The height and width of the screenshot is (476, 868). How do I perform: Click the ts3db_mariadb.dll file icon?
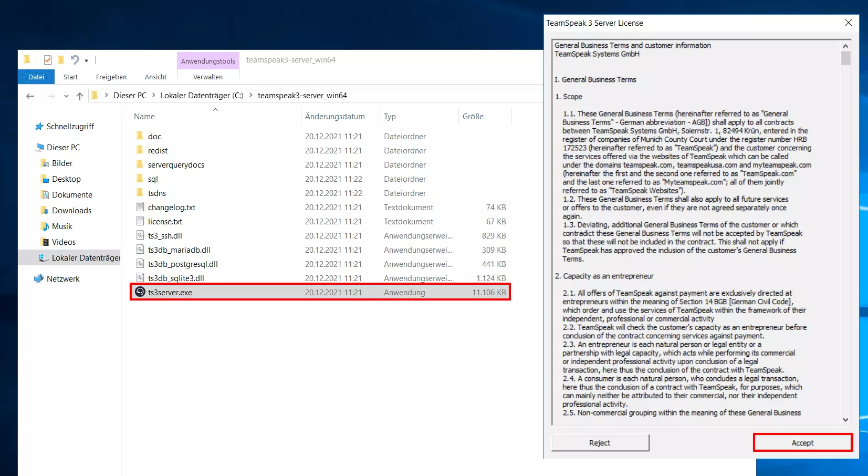click(140, 250)
